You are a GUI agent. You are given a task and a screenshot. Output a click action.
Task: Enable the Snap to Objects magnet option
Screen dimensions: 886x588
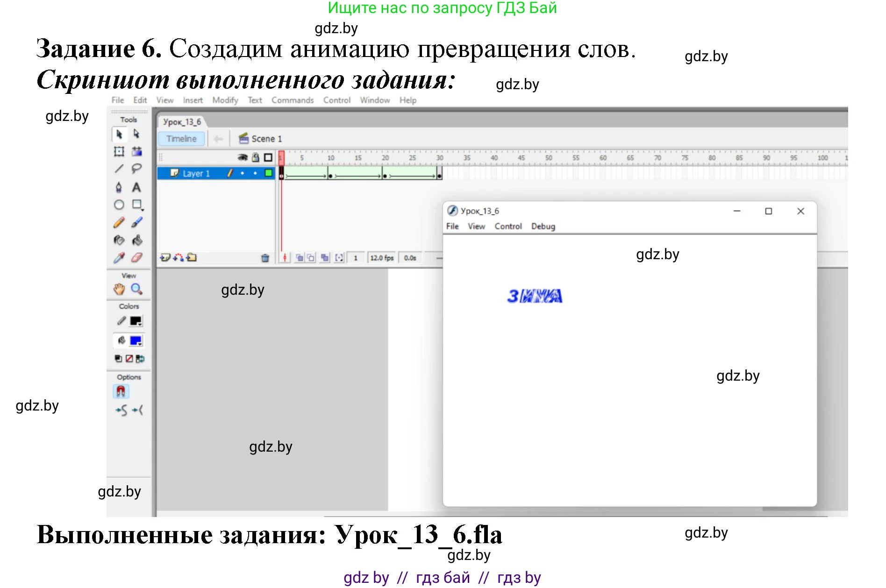[x=121, y=391]
